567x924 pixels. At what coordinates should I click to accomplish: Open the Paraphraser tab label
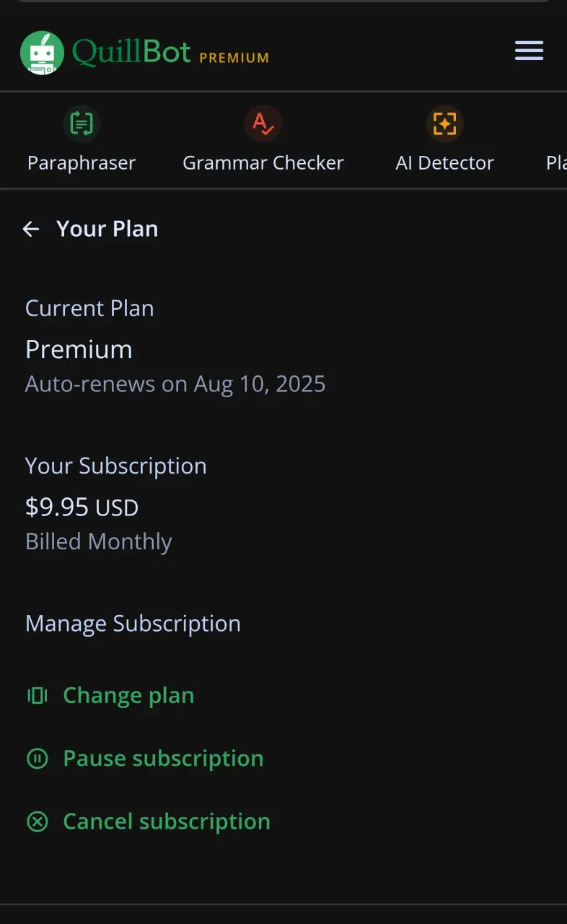point(82,162)
